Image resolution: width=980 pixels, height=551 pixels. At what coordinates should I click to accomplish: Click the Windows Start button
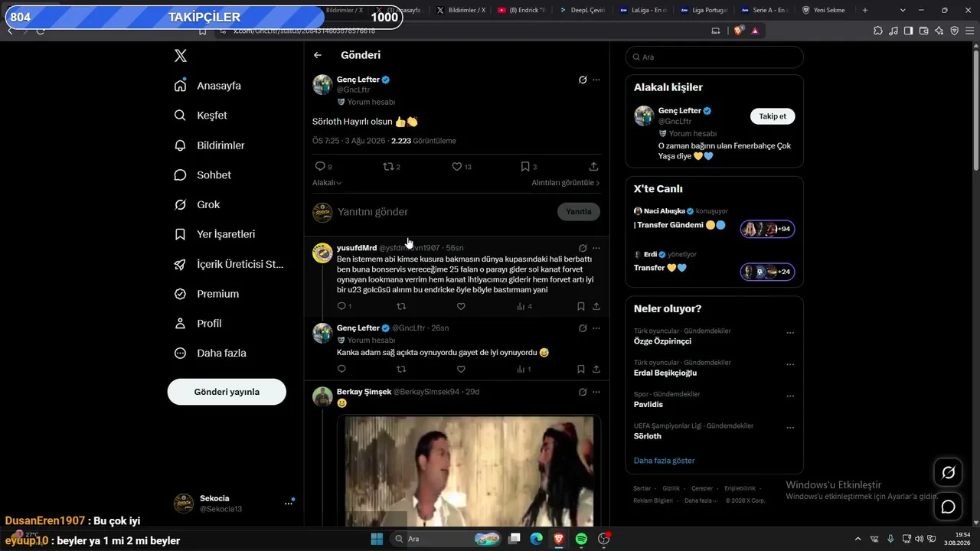click(x=377, y=539)
